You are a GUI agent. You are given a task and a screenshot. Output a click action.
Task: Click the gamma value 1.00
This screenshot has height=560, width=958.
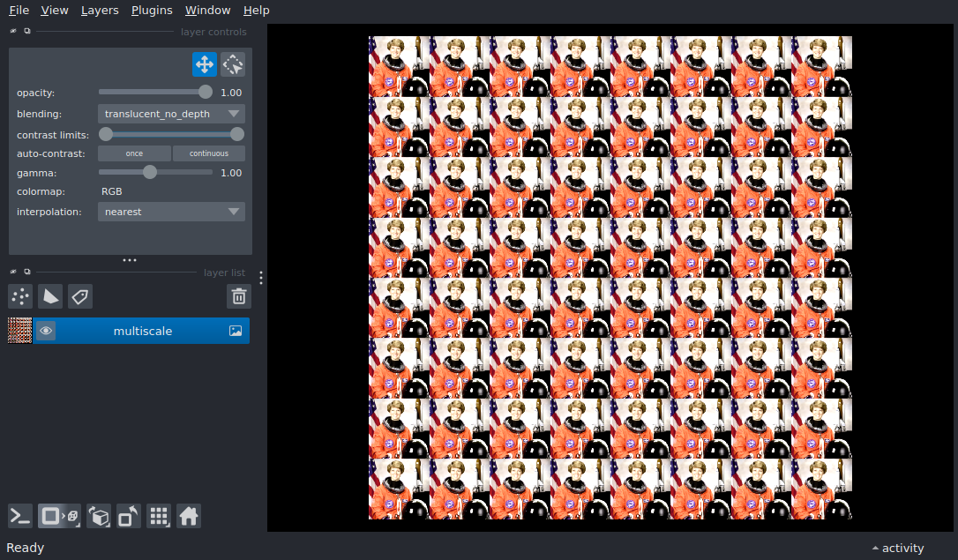click(x=231, y=173)
